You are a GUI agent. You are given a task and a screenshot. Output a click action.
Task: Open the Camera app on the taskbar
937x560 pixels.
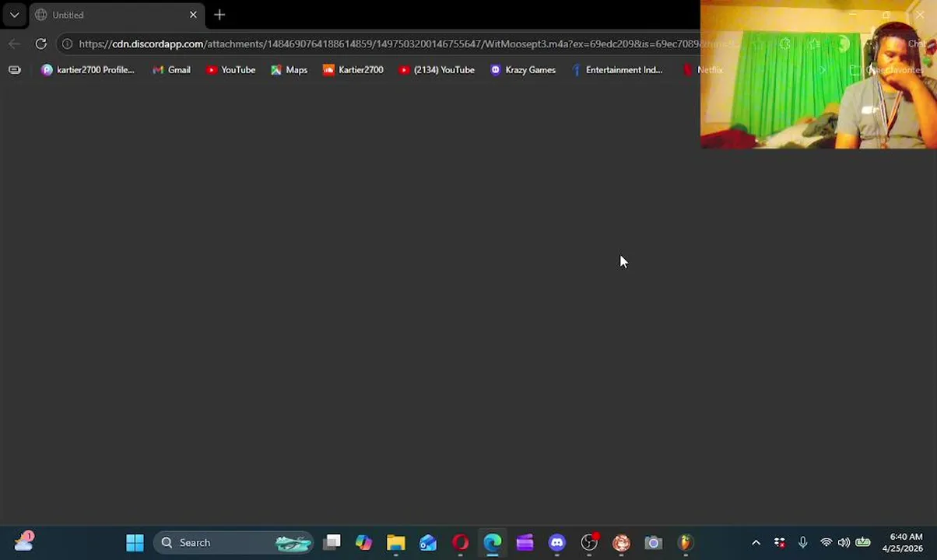653,542
